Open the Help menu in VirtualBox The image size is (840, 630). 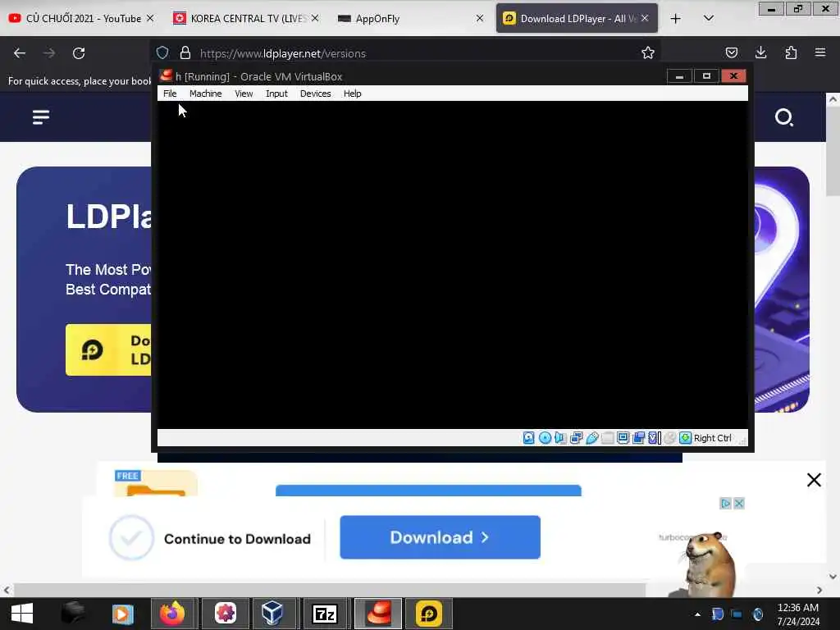pyautogui.click(x=352, y=94)
